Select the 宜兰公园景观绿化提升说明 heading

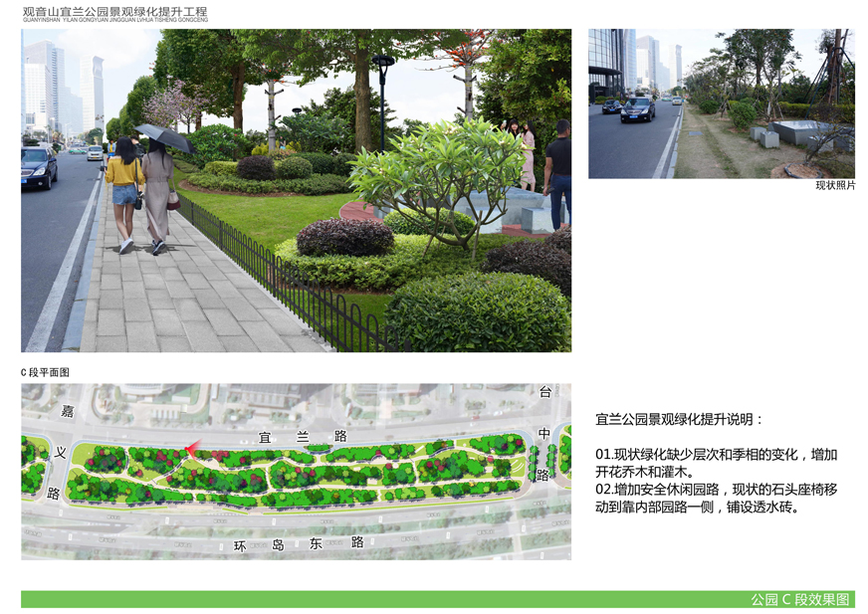(680, 420)
